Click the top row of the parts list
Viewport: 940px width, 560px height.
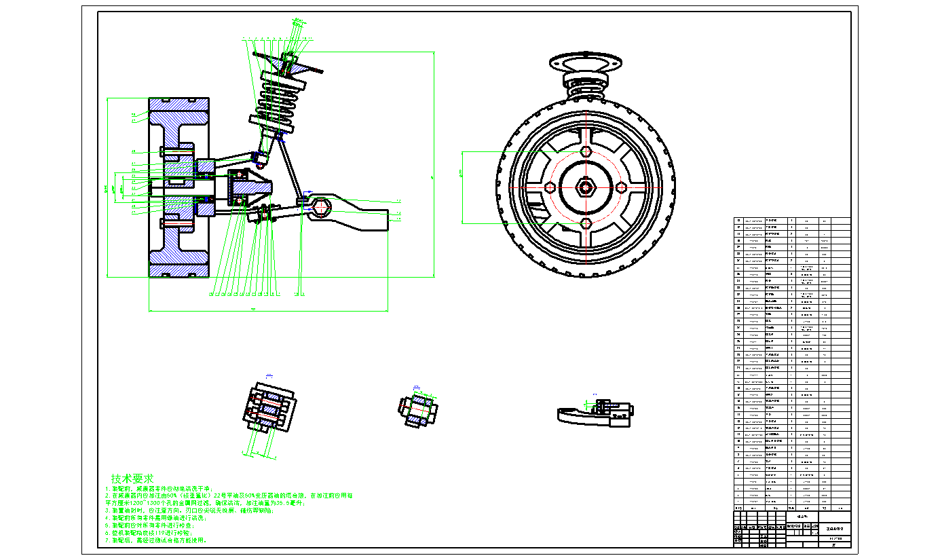click(791, 221)
